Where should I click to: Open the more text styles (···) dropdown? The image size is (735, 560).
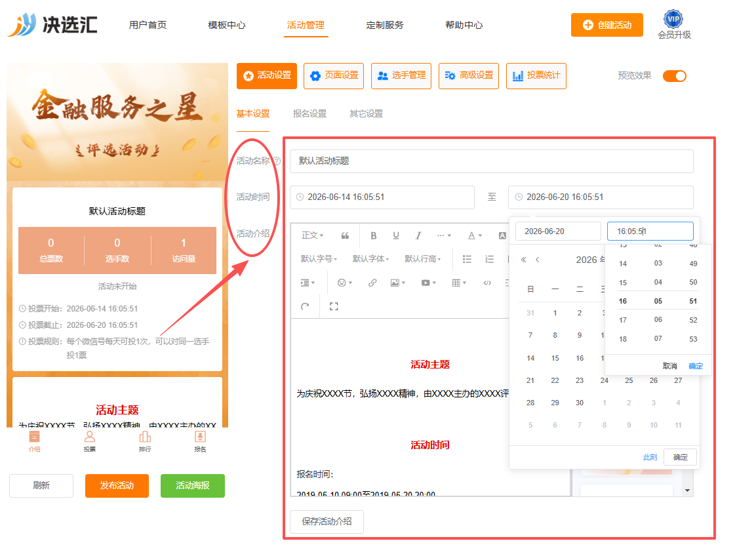click(444, 235)
